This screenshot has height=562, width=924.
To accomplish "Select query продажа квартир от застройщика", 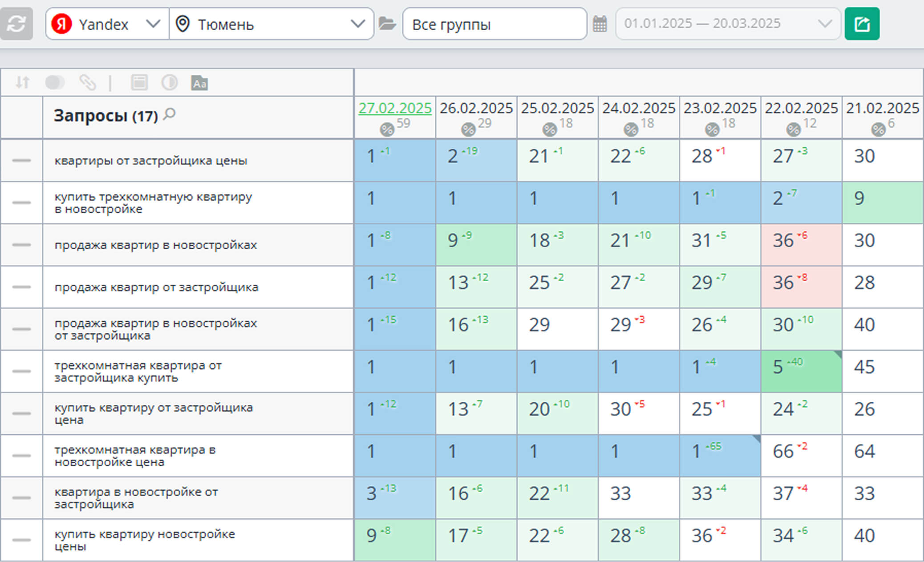I will click(156, 287).
